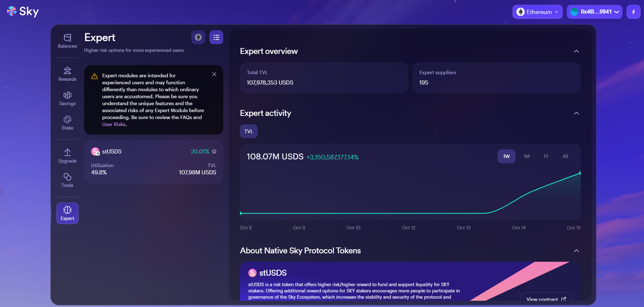Open the Savings module icon
Image resolution: width=644 pixels, height=307 pixels.
point(67,99)
